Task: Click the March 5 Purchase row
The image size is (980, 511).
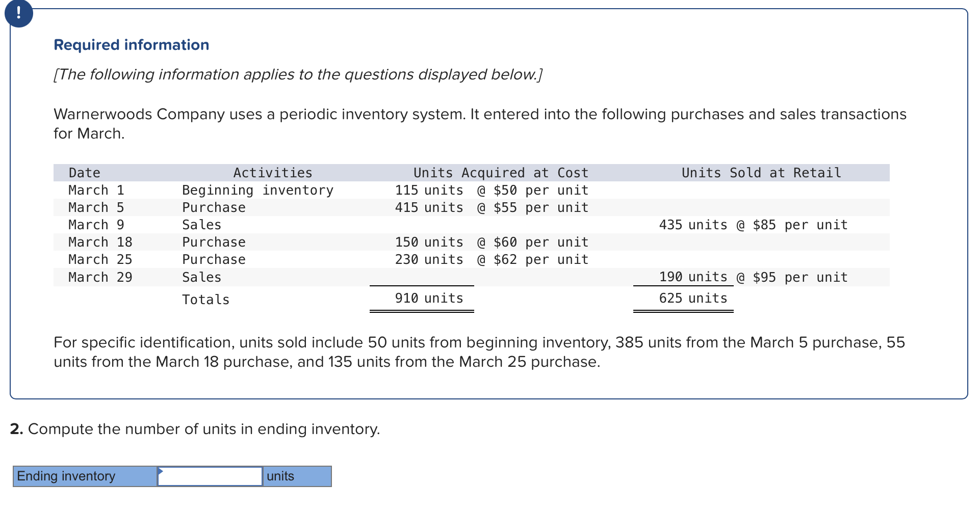Action: click(213, 207)
